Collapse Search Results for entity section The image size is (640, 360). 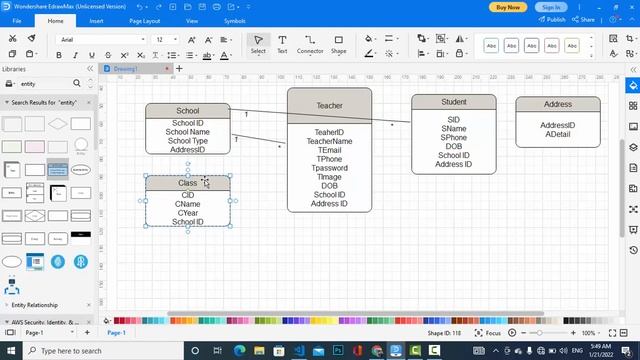point(7,102)
